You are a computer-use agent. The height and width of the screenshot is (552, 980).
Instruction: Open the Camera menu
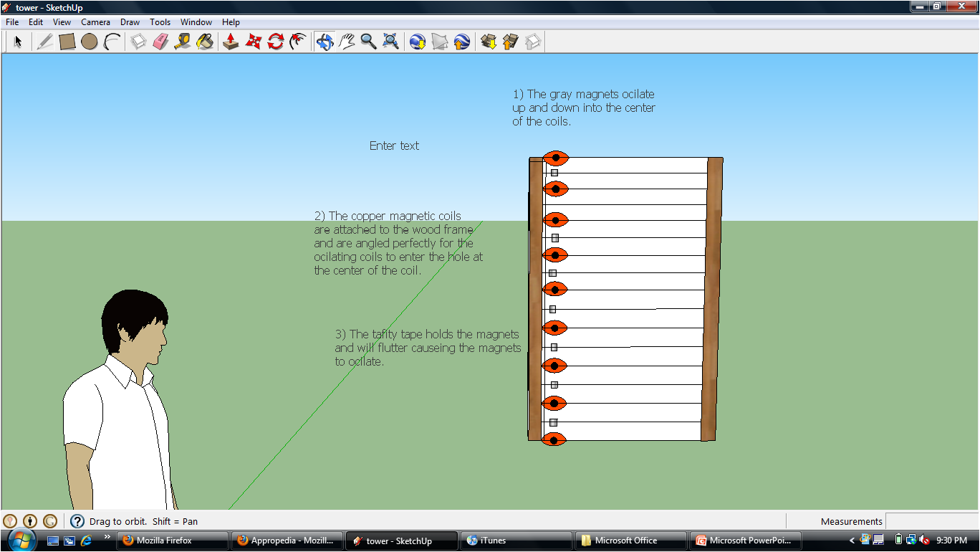(x=95, y=22)
